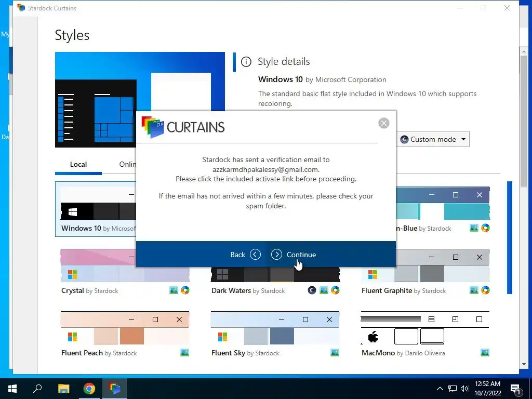Click the wallpaper icon on Fluent Peach
The height and width of the screenshot is (399, 532).
[x=185, y=353]
